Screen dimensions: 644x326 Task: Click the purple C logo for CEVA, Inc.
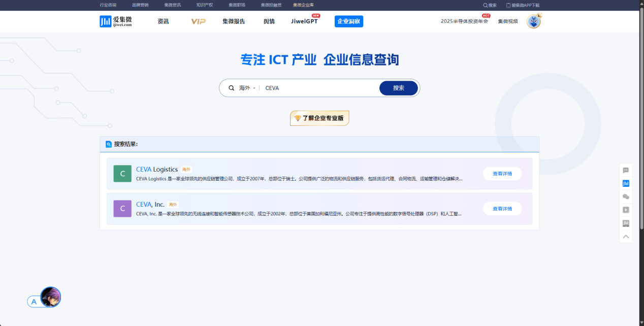(x=122, y=209)
